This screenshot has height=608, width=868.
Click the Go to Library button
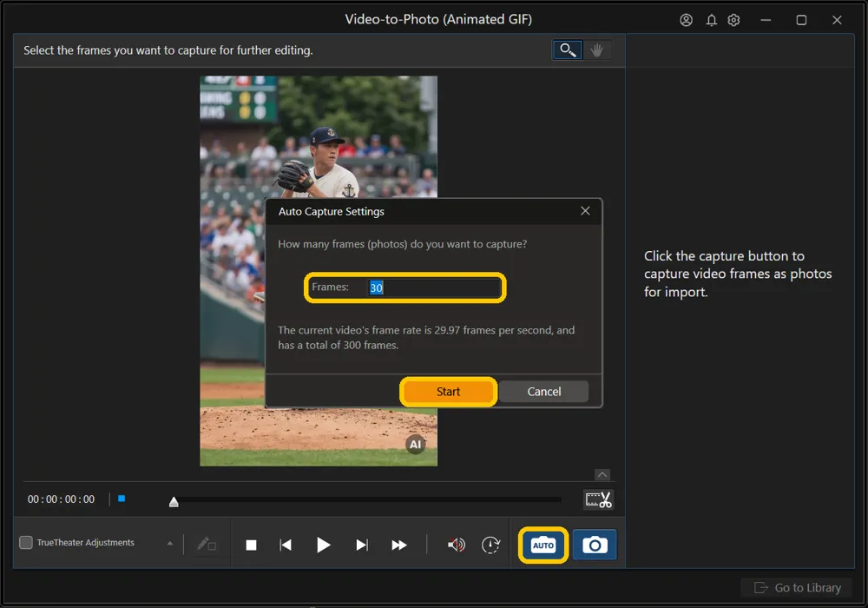coord(797,587)
